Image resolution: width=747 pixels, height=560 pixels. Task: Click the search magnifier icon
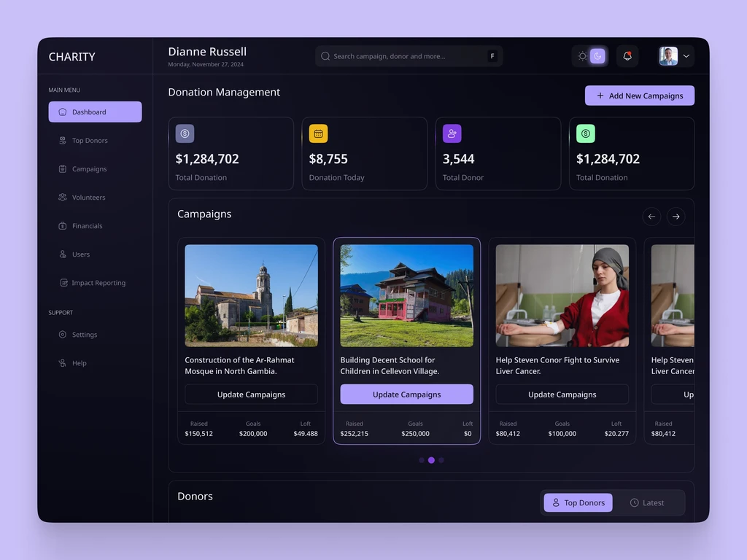click(x=325, y=56)
